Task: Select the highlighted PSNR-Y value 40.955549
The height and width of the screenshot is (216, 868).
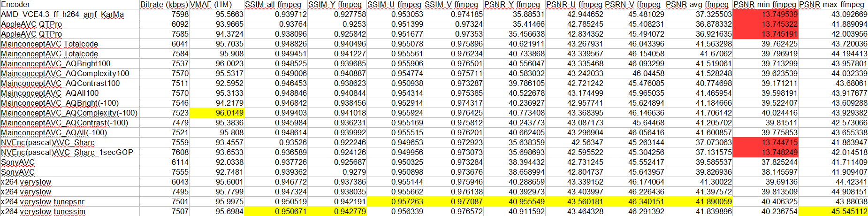Action: [x=514, y=202]
